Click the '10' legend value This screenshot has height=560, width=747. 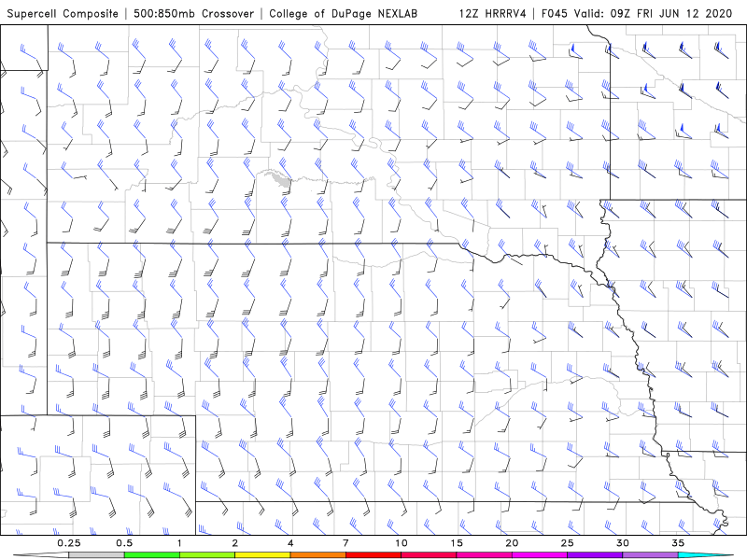tap(402, 543)
